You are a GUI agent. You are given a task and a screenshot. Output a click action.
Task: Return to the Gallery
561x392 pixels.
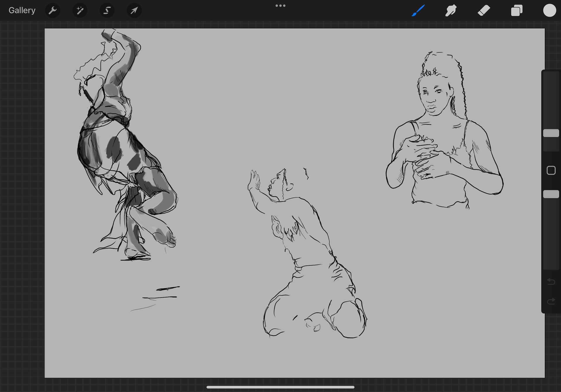(x=22, y=11)
